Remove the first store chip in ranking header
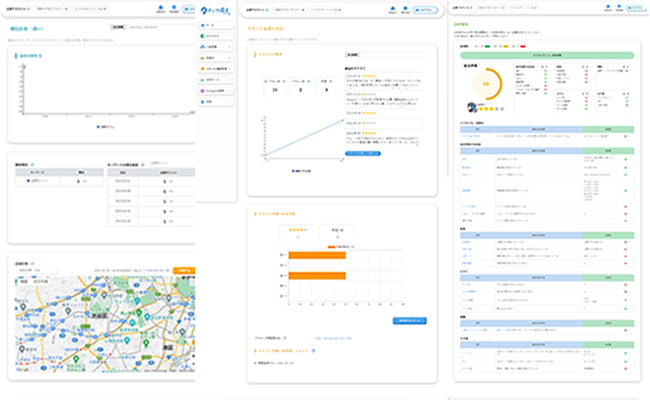The width and height of the screenshot is (650, 400). click(x=66, y=9)
